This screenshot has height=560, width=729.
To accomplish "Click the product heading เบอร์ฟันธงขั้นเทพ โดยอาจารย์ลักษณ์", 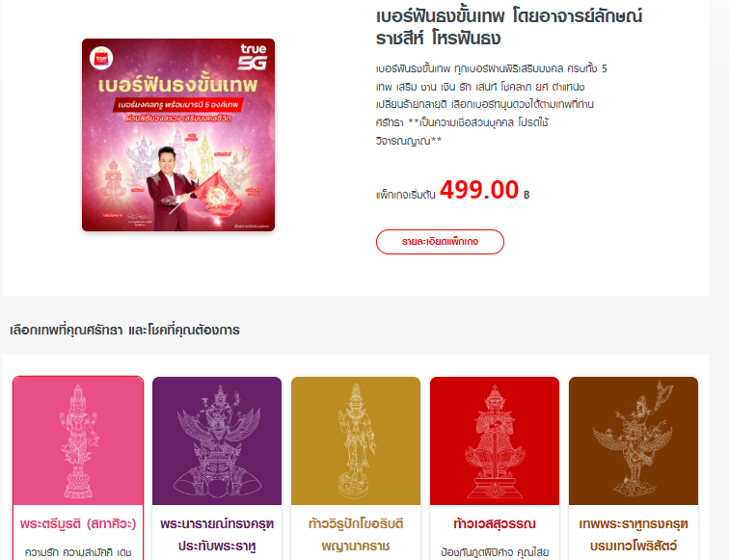I will coord(509,27).
